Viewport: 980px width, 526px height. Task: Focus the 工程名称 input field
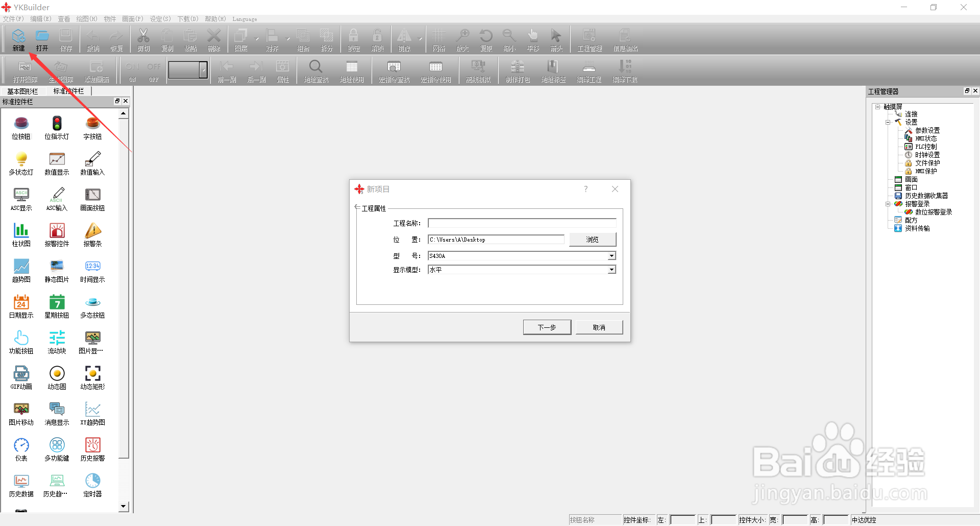pyautogui.click(x=522, y=223)
